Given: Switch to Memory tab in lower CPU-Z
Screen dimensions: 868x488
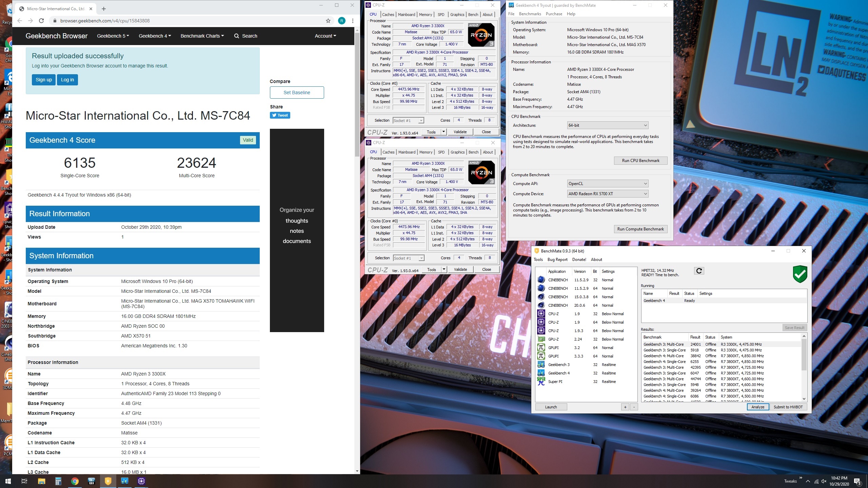Looking at the screenshot, I should click(426, 152).
